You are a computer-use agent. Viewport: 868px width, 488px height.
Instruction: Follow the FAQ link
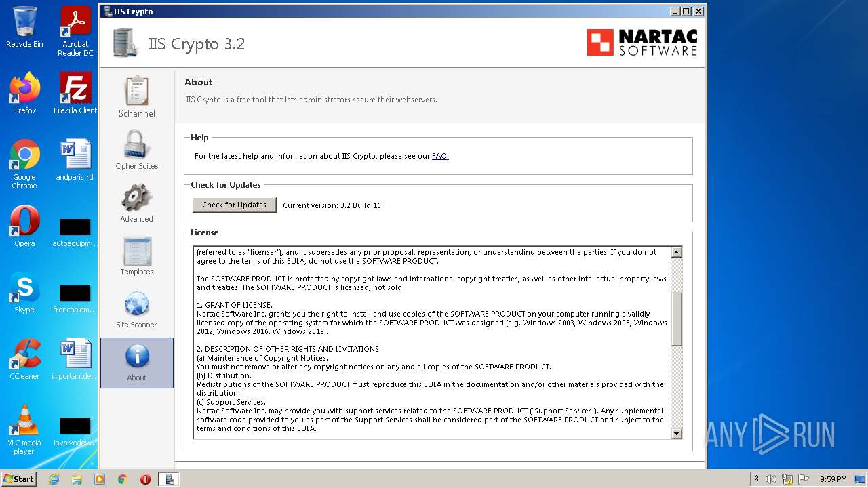(x=440, y=156)
